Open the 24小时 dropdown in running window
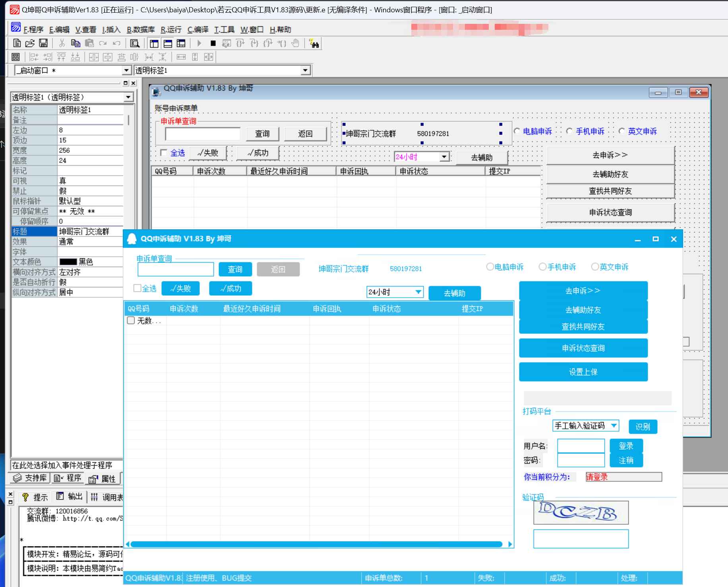This screenshot has width=728, height=587. point(418,292)
